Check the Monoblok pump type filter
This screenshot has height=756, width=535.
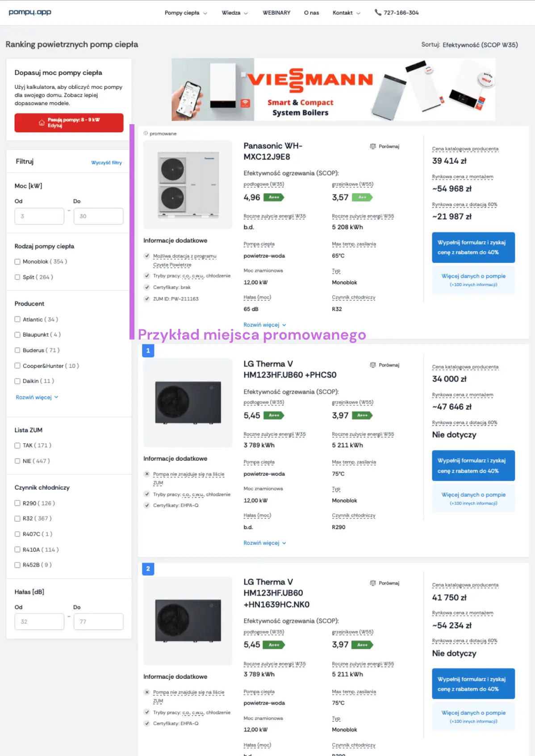pos(17,262)
